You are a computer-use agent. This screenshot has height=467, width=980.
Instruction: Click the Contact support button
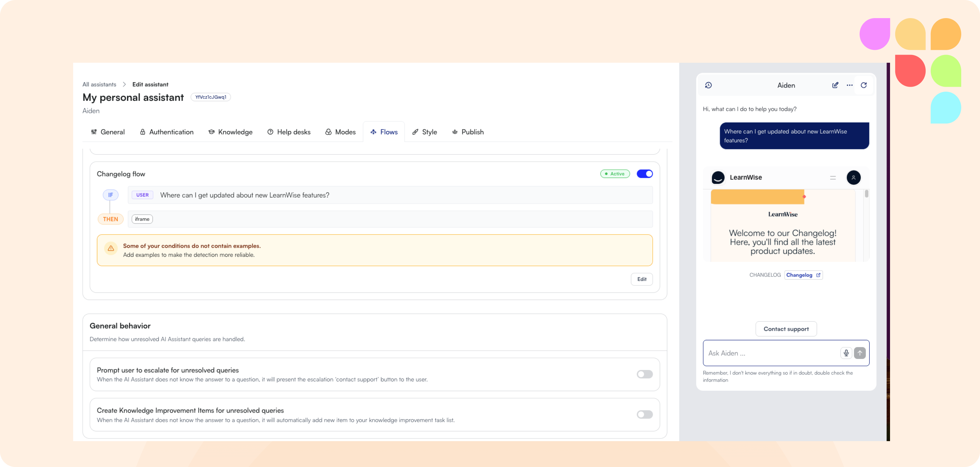click(x=786, y=329)
